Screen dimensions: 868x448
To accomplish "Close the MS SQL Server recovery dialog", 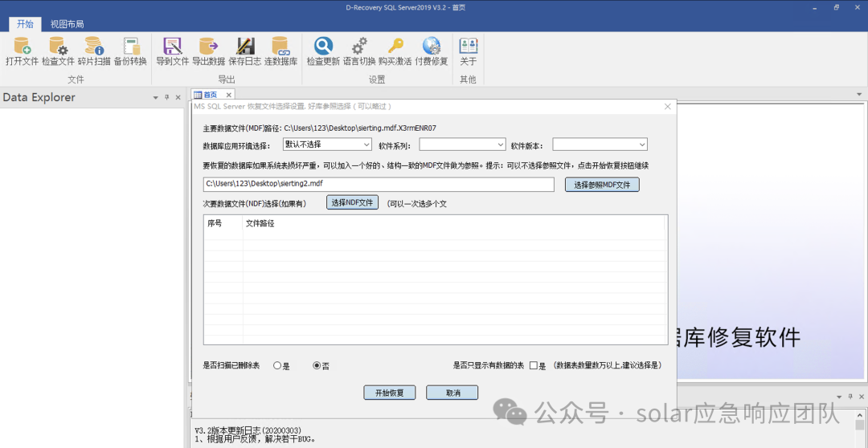I will tap(668, 106).
